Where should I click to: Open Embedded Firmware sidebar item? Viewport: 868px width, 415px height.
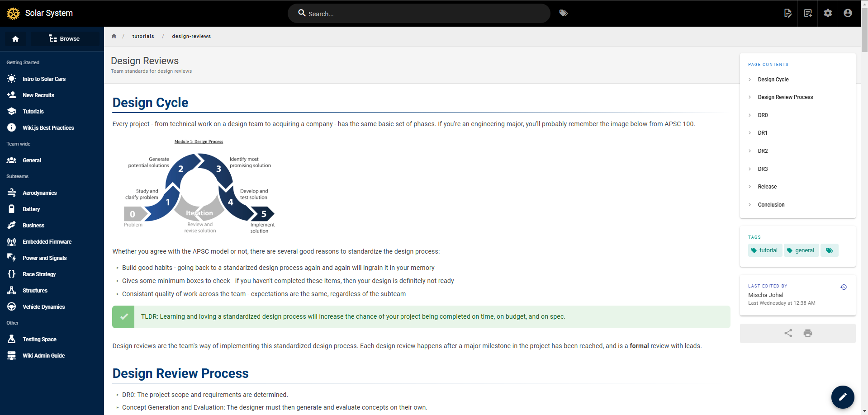coord(47,242)
